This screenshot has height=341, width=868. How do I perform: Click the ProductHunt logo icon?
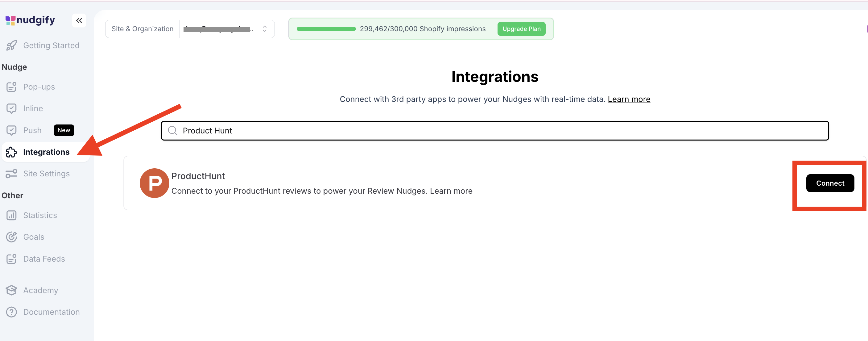[x=154, y=183]
